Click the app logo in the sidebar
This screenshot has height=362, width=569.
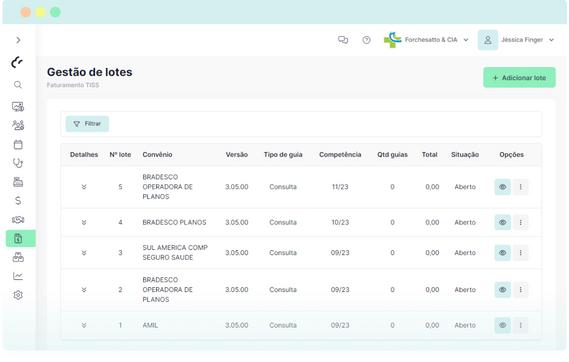[x=17, y=62]
